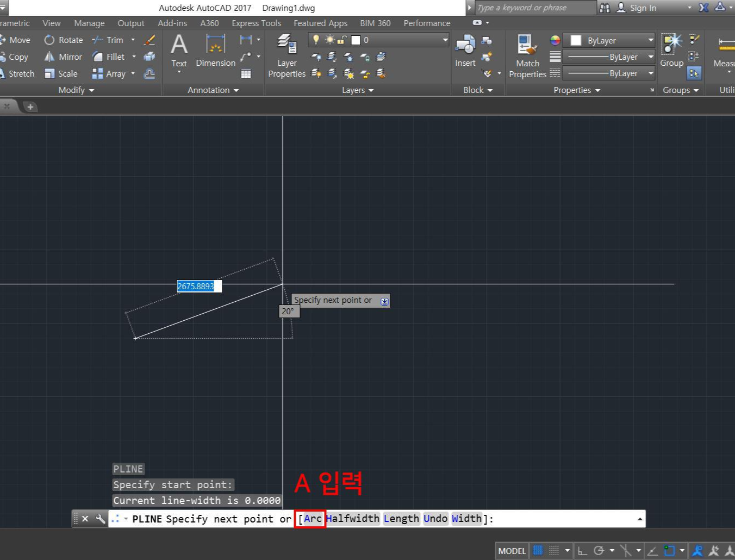Viewport: 735px width, 560px height.
Task: Open the Fillet/Chamfer dropdown arrow
Action: pos(134,57)
